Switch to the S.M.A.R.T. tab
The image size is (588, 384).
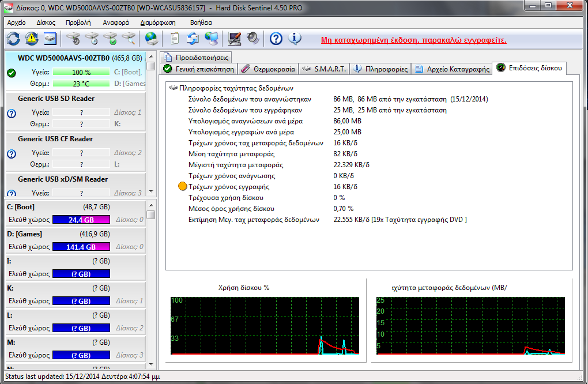324,69
